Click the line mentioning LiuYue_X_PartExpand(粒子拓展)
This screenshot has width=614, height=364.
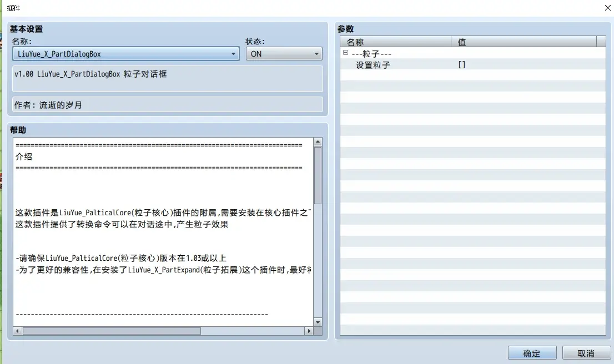163,270
